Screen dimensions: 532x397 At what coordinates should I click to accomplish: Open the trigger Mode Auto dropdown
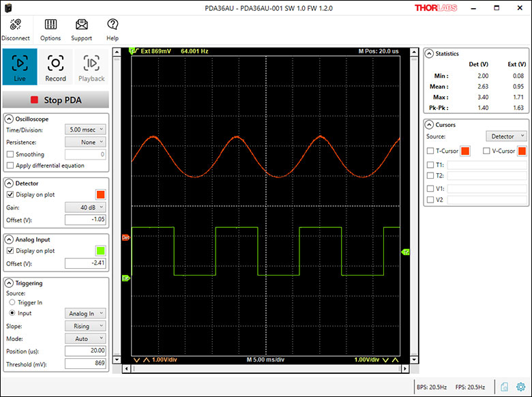point(85,338)
